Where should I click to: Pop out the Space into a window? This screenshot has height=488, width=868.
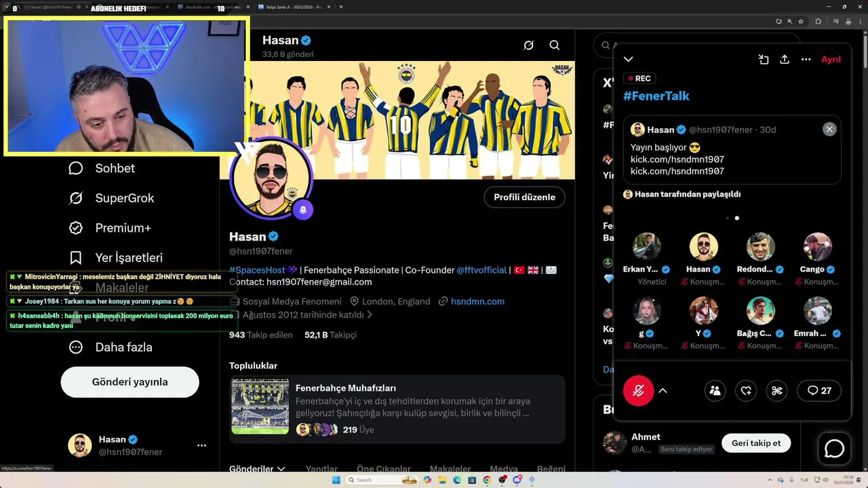point(764,60)
